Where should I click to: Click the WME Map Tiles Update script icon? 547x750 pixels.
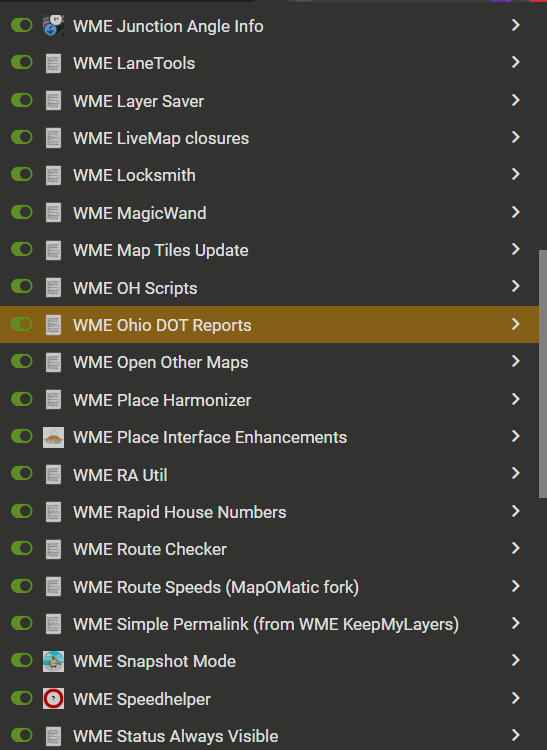point(53,250)
